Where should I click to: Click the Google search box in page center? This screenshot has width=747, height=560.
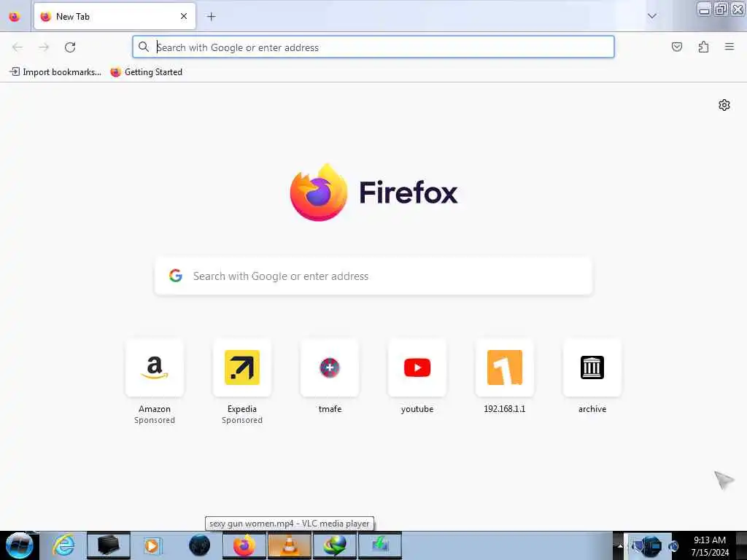[x=373, y=276]
